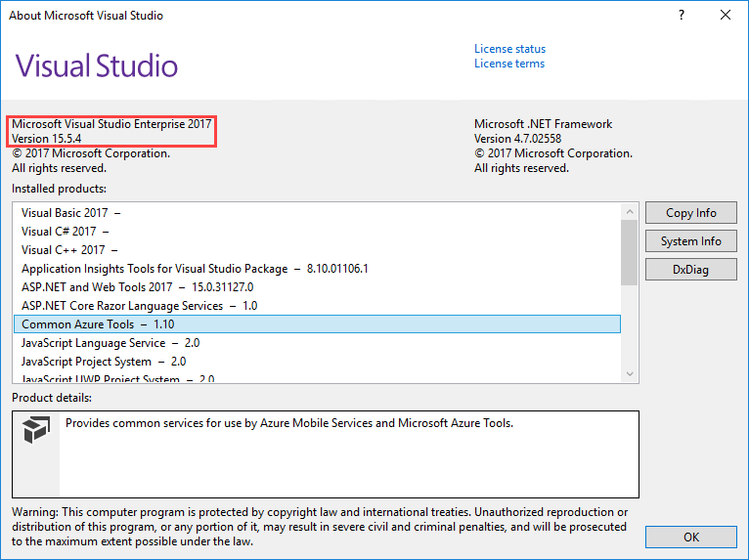Screen dimensions: 749x560
Task: Pick Visual C++ 2017 from the list
Action: 63,249
